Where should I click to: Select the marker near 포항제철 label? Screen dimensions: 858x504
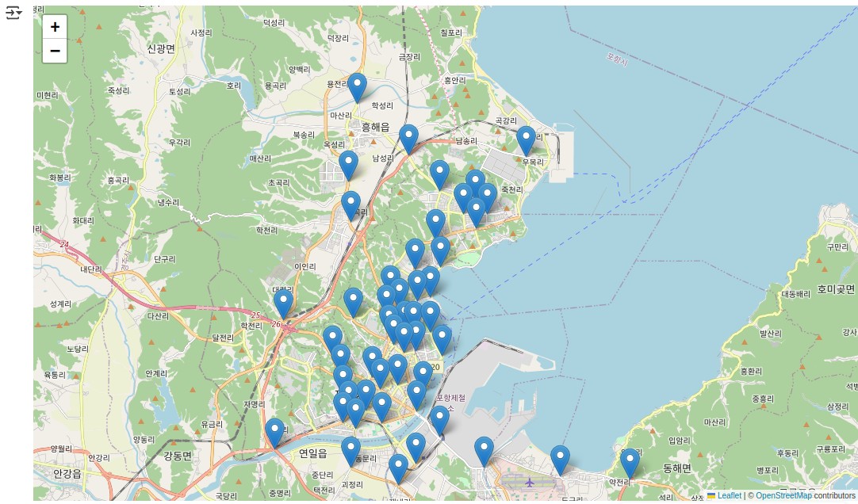pyautogui.click(x=439, y=420)
